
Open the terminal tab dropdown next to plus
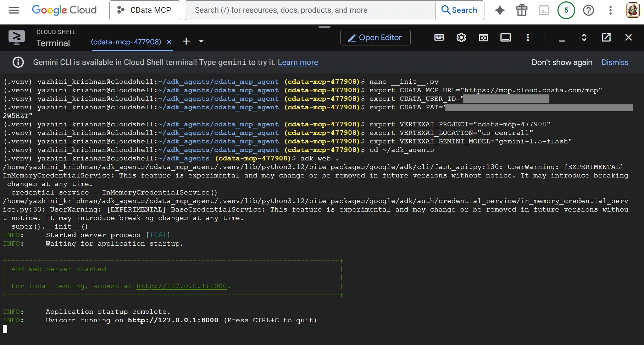click(201, 42)
